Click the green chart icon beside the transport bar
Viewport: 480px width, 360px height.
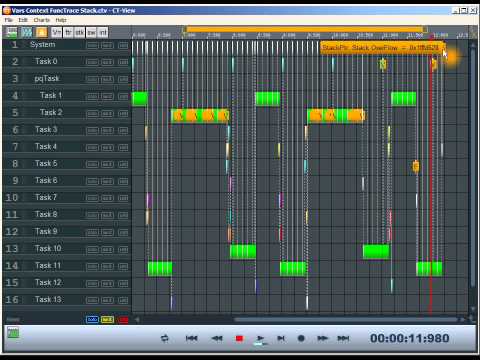13,333
